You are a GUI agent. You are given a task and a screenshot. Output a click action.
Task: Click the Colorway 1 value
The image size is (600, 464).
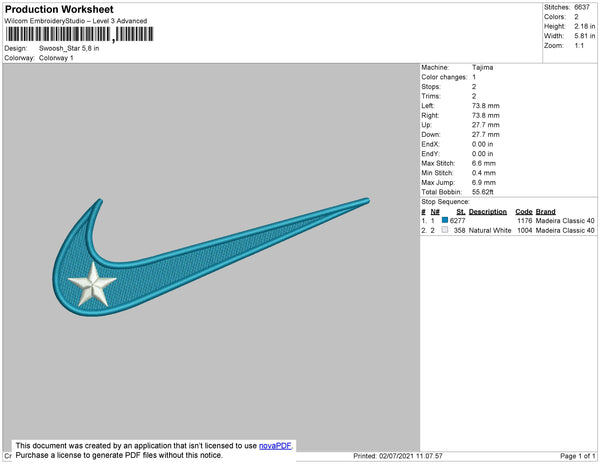56,58
